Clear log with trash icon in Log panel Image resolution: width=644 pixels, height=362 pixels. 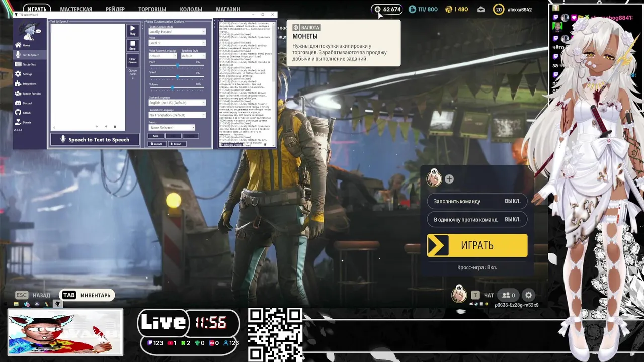(x=265, y=145)
